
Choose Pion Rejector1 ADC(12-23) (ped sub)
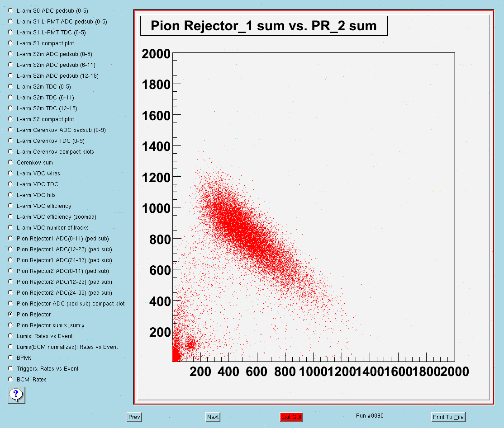[x=10, y=249]
